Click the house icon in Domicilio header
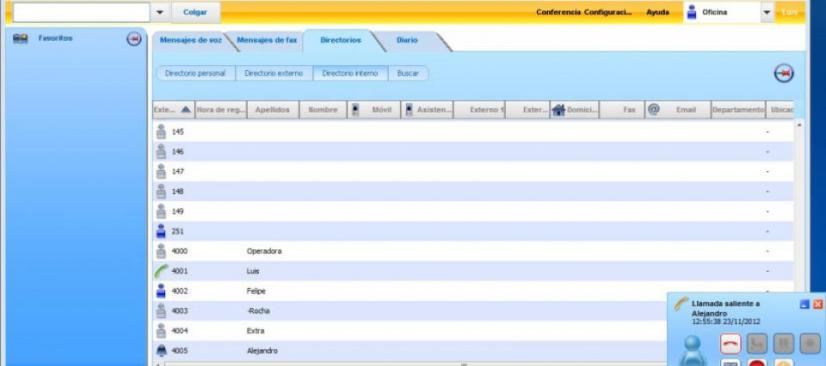Viewport: 826px width, 366px height. coord(558,110)
